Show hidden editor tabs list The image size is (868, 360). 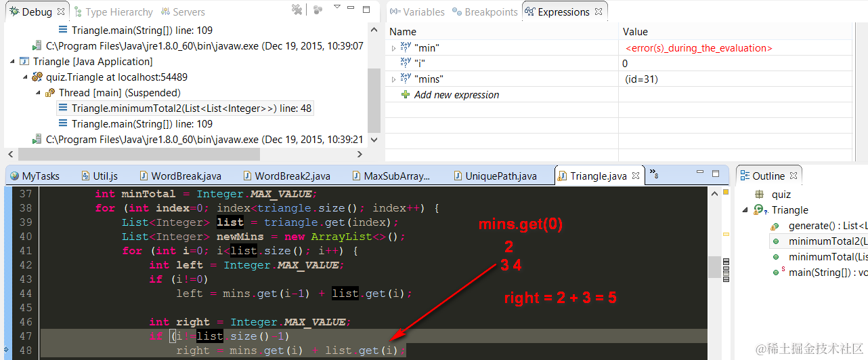pyautogui.click(x=654, y=174)
